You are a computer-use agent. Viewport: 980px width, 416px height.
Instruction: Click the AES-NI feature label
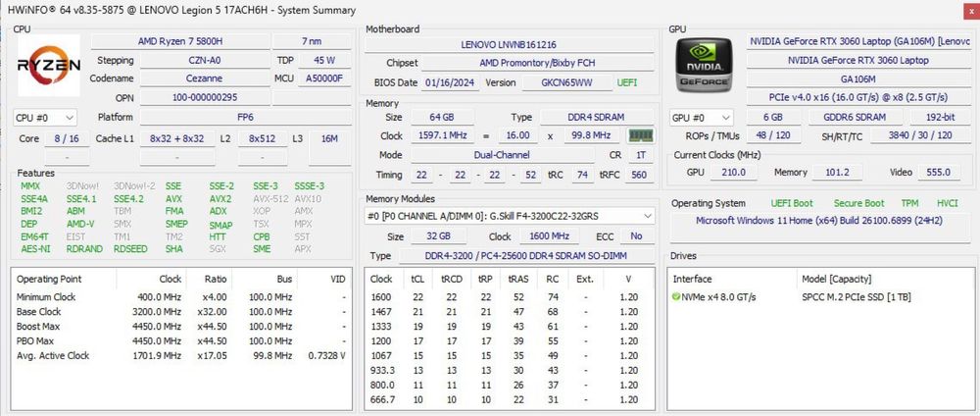[x=34, y=249]
